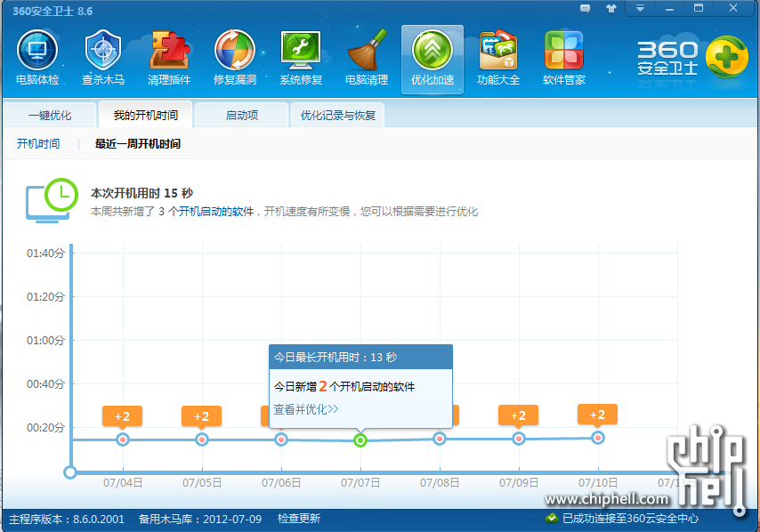Click the 优化加速 optimization speedup icon
This screenshot has height=532, width=760.
433,58
